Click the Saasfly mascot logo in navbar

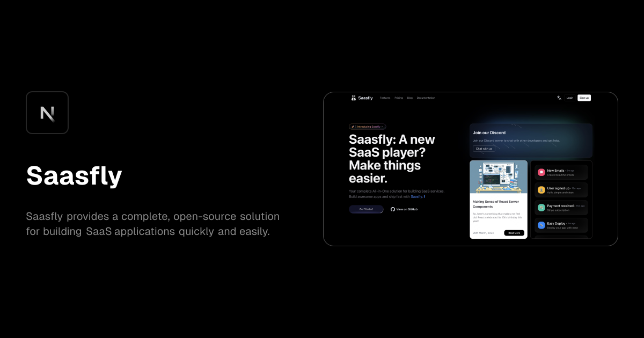pyautogui.click(x=354, y=98)
